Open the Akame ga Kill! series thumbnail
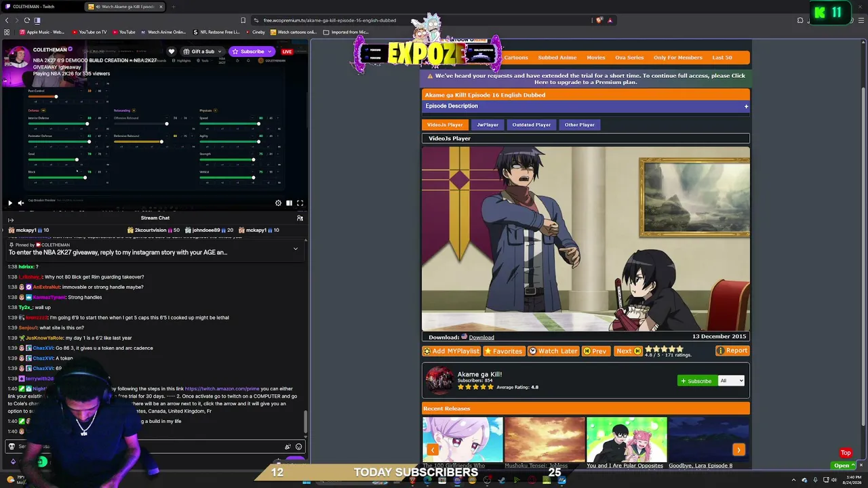The image size is (868, 488). (x=439, y=381)
